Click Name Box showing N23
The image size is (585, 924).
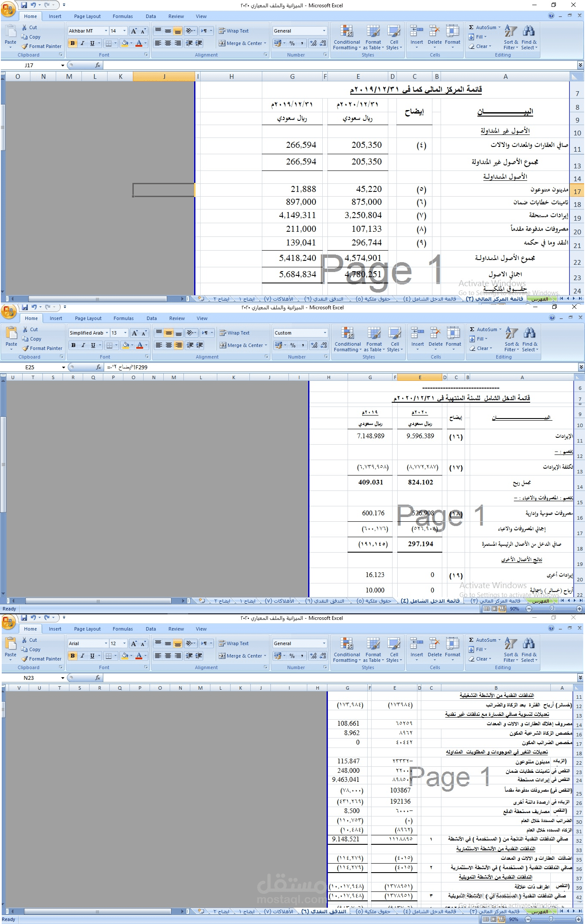click(29, 678)
